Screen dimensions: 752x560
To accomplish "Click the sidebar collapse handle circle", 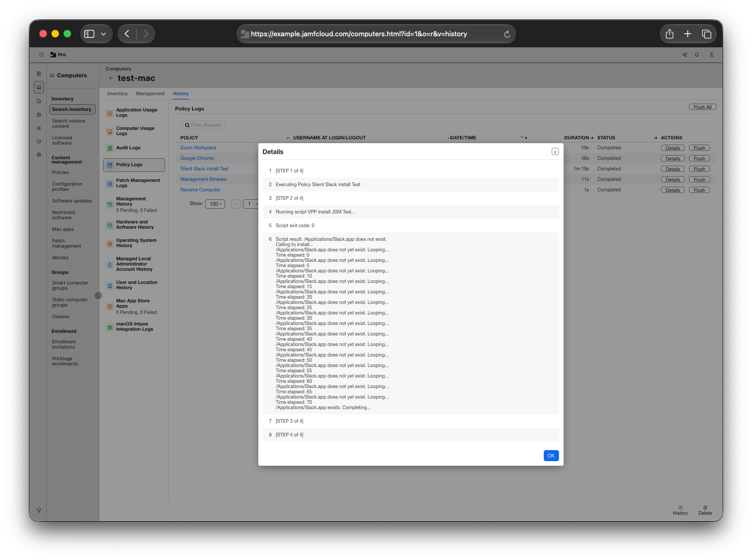I will pos(98,296).
